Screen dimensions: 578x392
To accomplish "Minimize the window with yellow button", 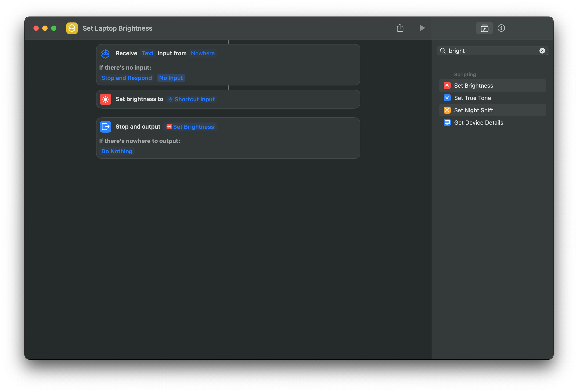I will click(x=45, y=28).
